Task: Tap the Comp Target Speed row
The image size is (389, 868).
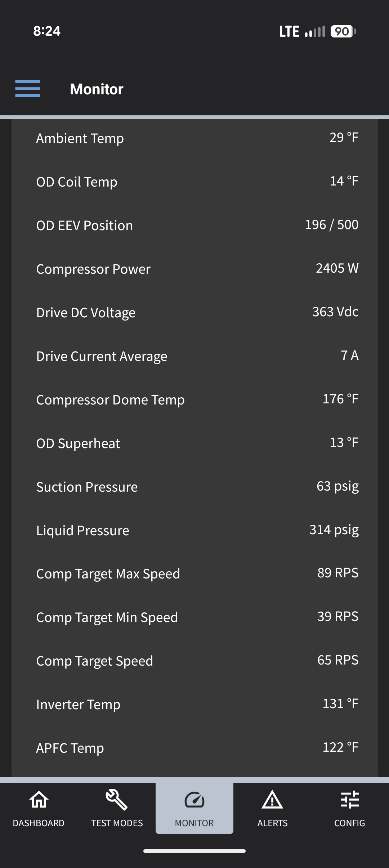Action: pos(194,661)
